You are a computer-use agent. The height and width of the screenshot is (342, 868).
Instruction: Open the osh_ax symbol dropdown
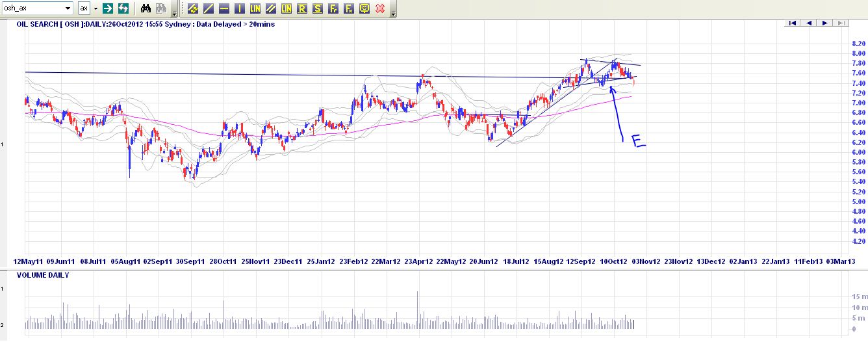[68, 8]
